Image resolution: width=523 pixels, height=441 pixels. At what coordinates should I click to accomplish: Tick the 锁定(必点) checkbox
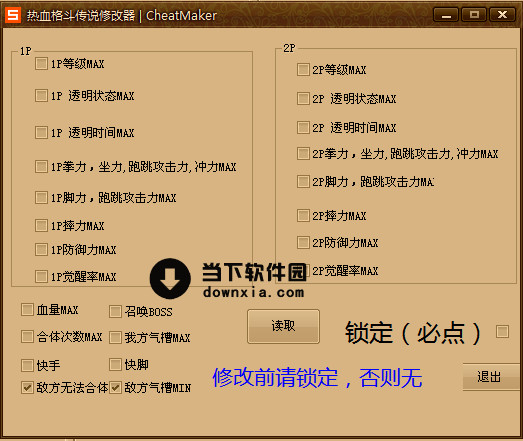click(502, 332)
